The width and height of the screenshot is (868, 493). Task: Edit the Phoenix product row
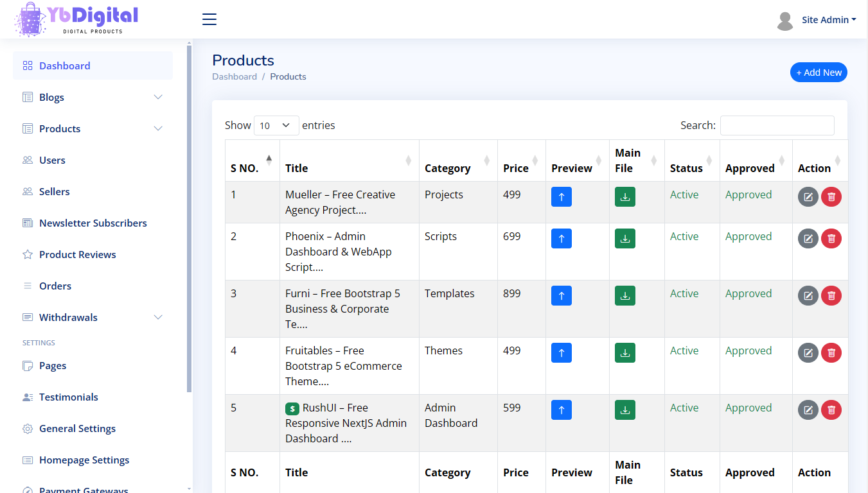point(808,239)
